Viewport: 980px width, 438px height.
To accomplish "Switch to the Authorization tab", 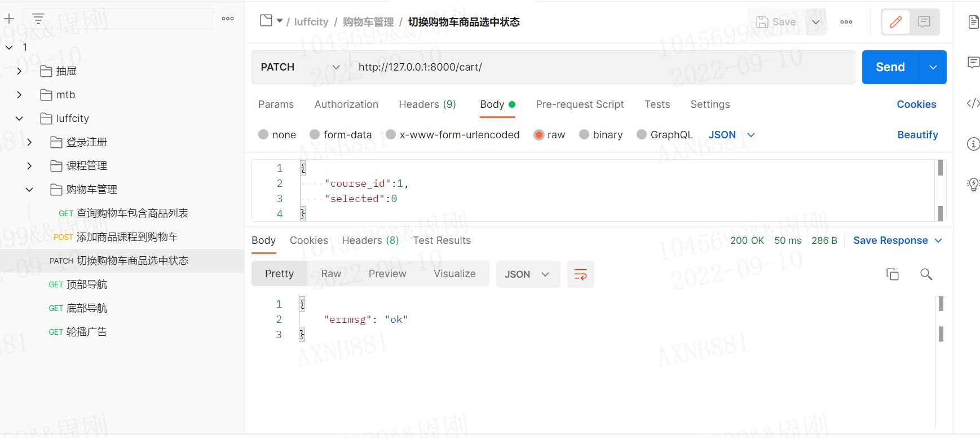I will (x=346, y=104).
